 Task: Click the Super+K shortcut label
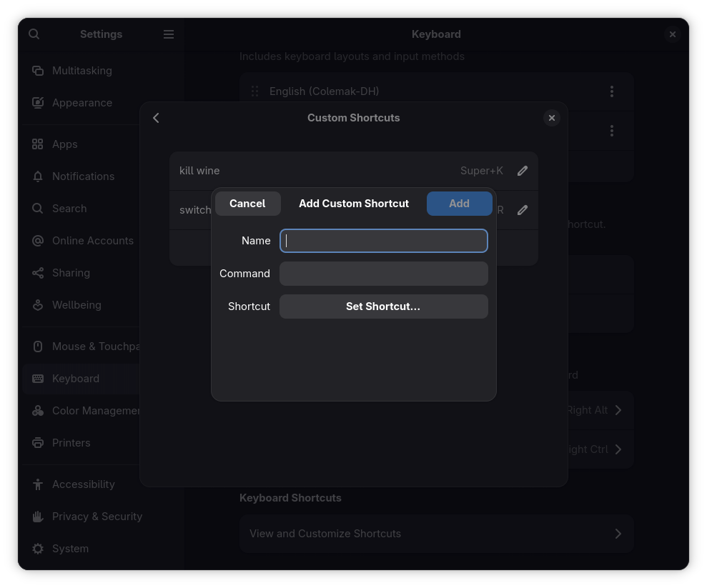click(x=481, y=171)
